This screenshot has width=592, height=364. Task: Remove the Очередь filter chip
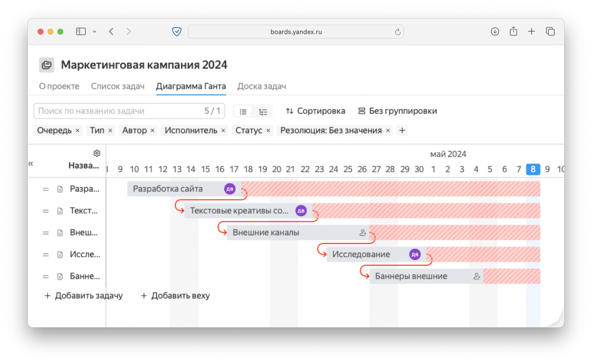(x=77, y=131)
